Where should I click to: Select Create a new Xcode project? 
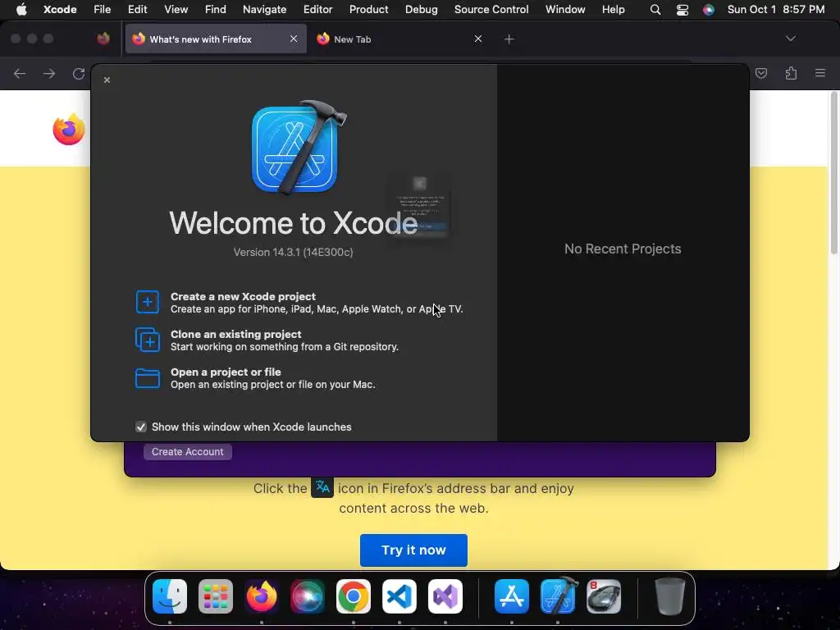(x=299, y=303)
